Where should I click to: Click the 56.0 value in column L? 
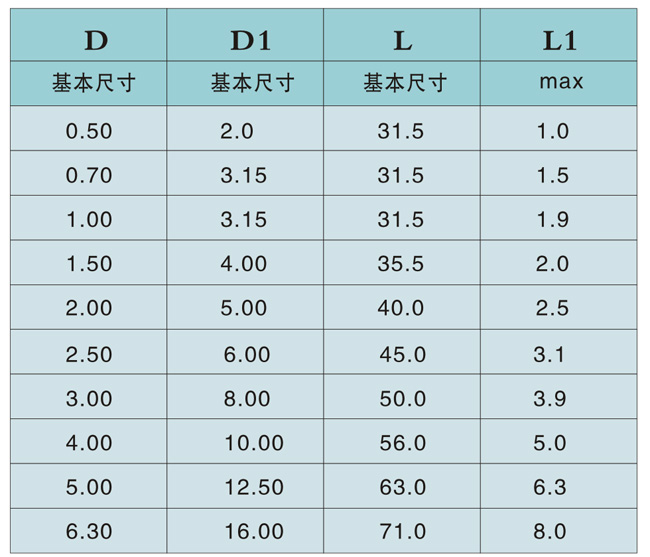click(402, 443)
